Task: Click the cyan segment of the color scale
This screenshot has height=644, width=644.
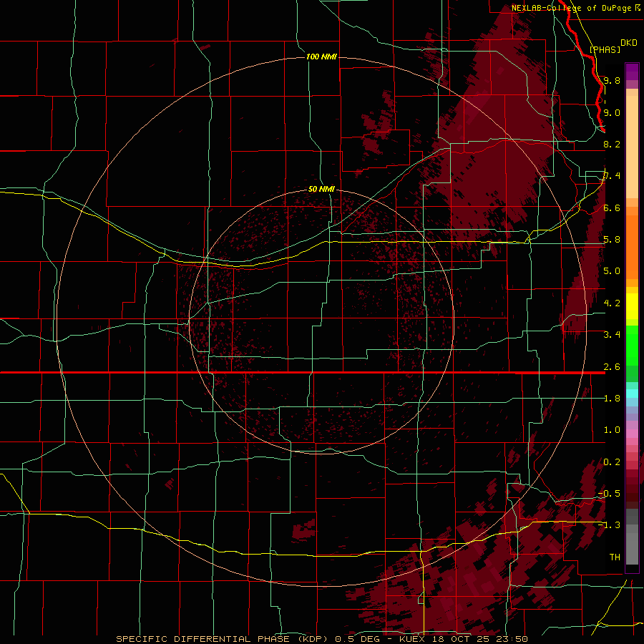Action: click(632, 394)
